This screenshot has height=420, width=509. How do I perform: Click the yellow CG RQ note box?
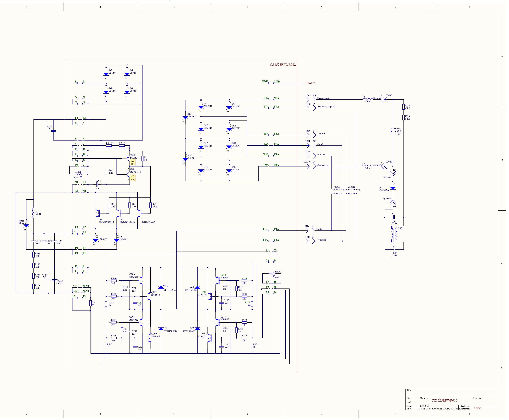click(x=133, y=178)
